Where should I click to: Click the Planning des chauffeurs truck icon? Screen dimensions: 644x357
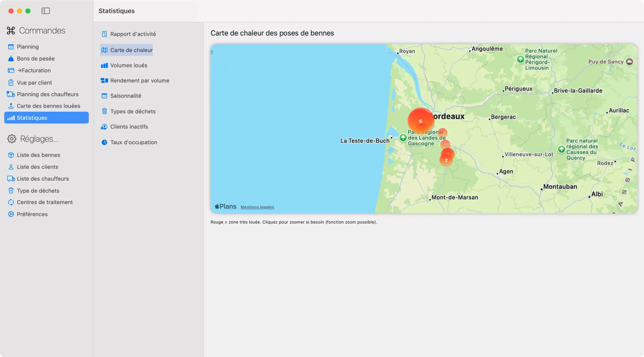click(11, 94)
